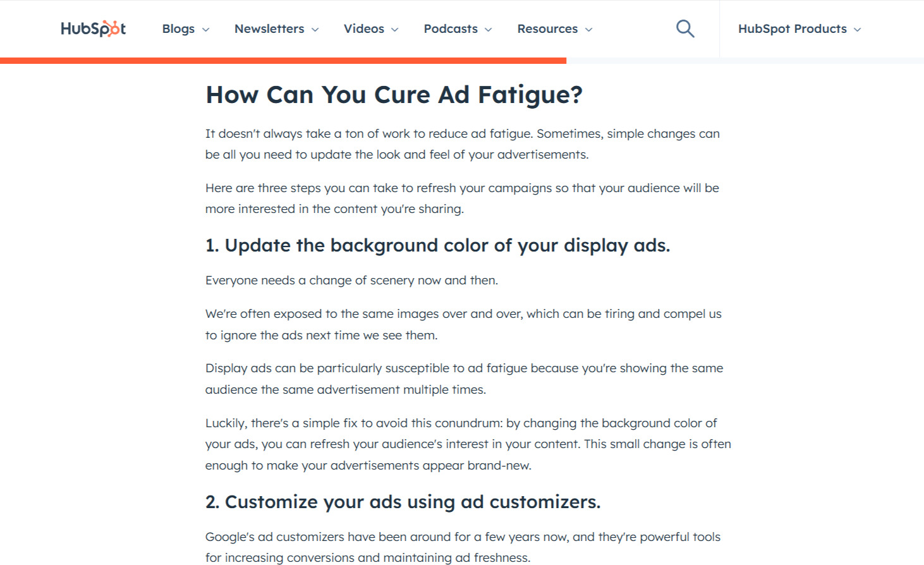
Task: Expand the chevron next to Podcasts
Action: (x=488, y=30)
